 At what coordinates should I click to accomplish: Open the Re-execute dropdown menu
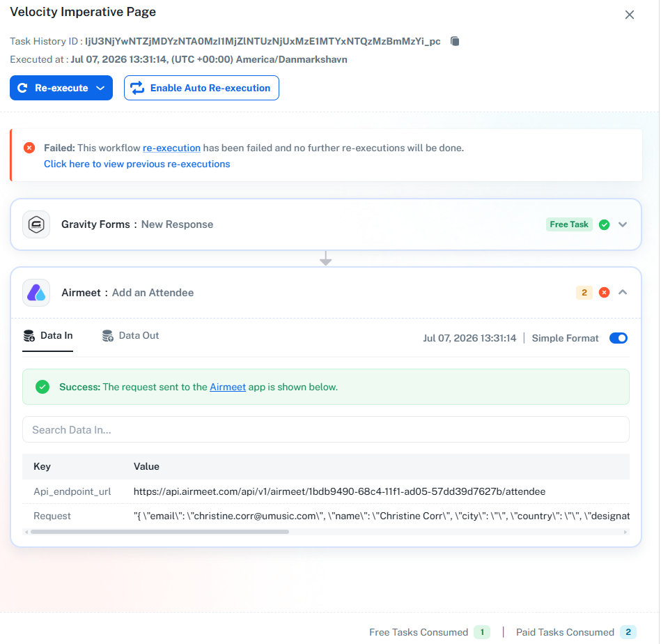point(100,88)
